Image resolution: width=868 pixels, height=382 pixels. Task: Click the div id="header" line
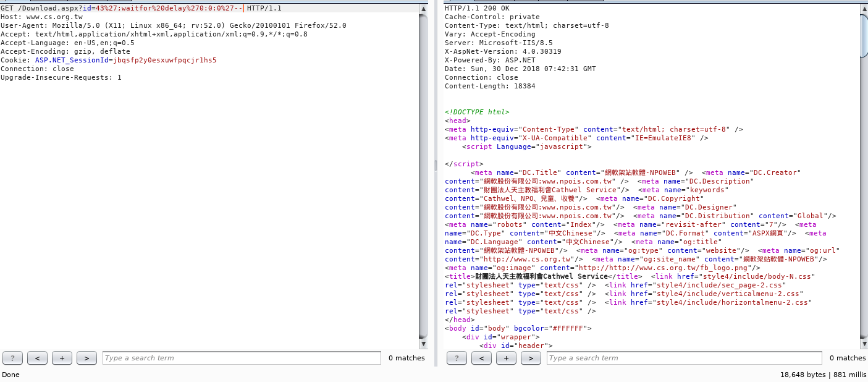click(x=516, y=346)
